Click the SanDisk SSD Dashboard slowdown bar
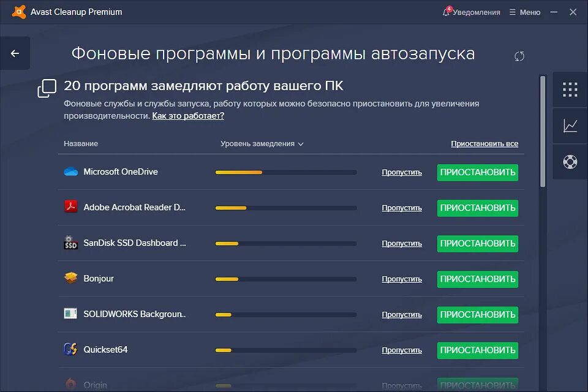 [x=286, y=243]
